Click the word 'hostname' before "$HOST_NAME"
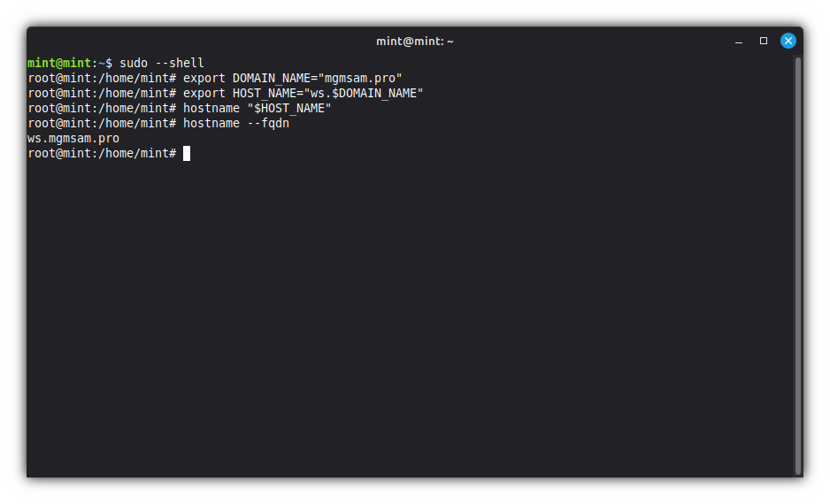Viewport: 830px width, 504px height. click(x=211, y=108)
